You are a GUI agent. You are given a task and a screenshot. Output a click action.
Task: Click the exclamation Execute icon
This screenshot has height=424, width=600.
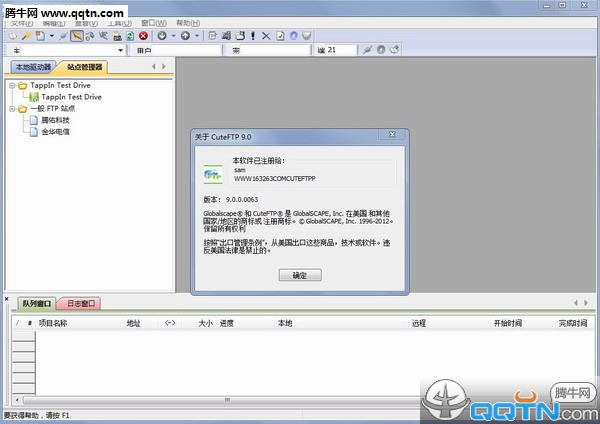[x=253, y=36]
